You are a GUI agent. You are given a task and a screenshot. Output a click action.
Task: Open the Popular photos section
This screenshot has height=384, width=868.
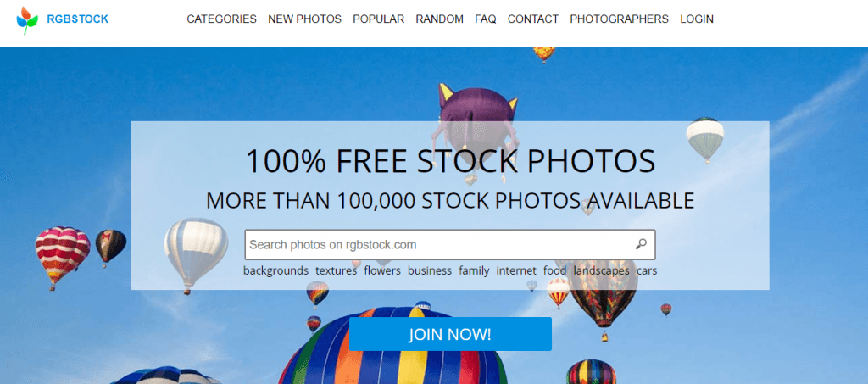tap(379, 19)
